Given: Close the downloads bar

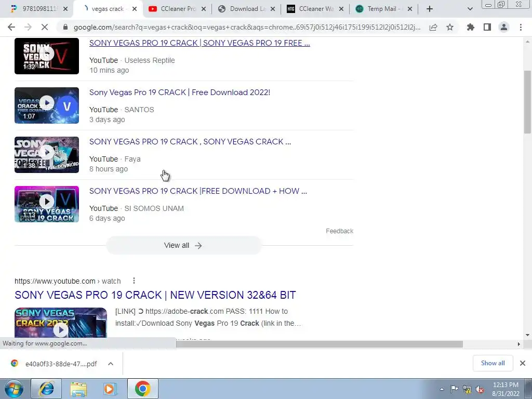Looking at the screenshot, I should coord(523,363).
